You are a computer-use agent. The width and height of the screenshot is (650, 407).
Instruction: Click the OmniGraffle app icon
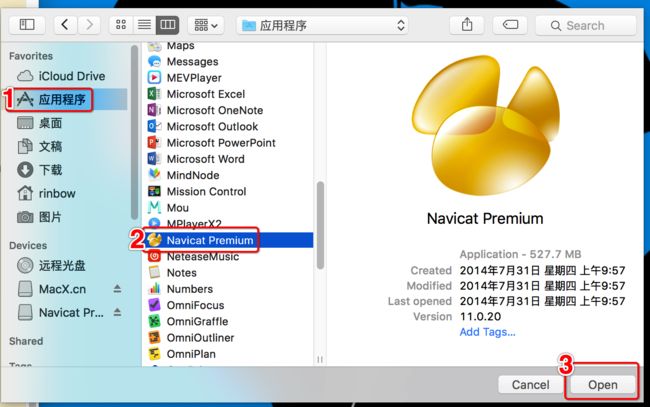tap(154, 321)
